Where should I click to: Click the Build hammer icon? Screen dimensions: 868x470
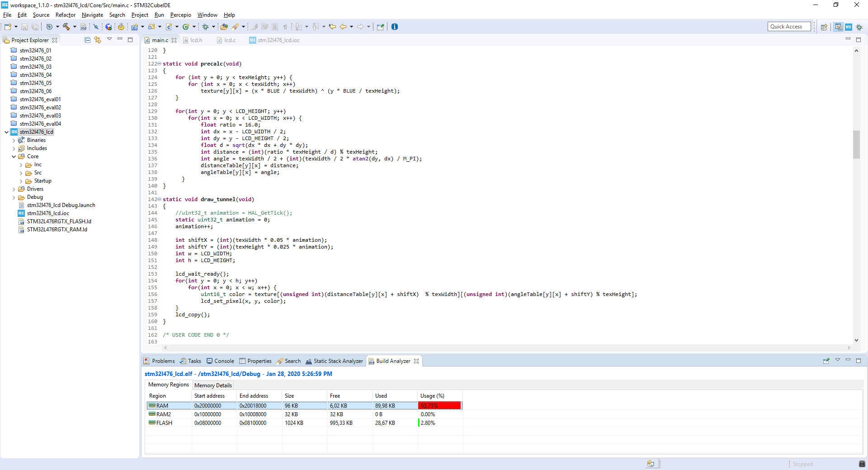66,27
